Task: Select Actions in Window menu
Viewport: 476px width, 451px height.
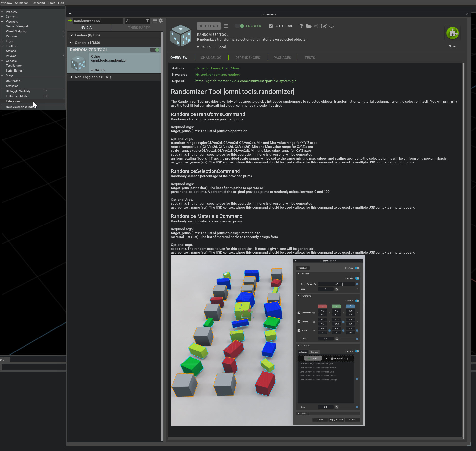Action: click(x=33, y=51)
